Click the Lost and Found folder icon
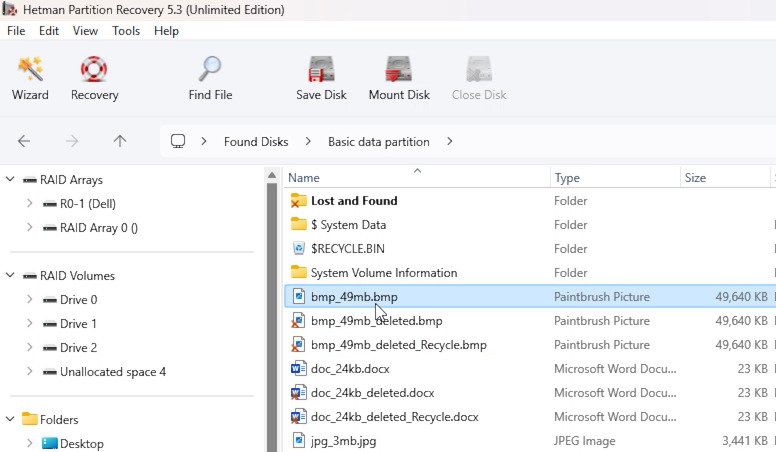Image resolution: width=776 pixels, height=452 pixels. 298,201
